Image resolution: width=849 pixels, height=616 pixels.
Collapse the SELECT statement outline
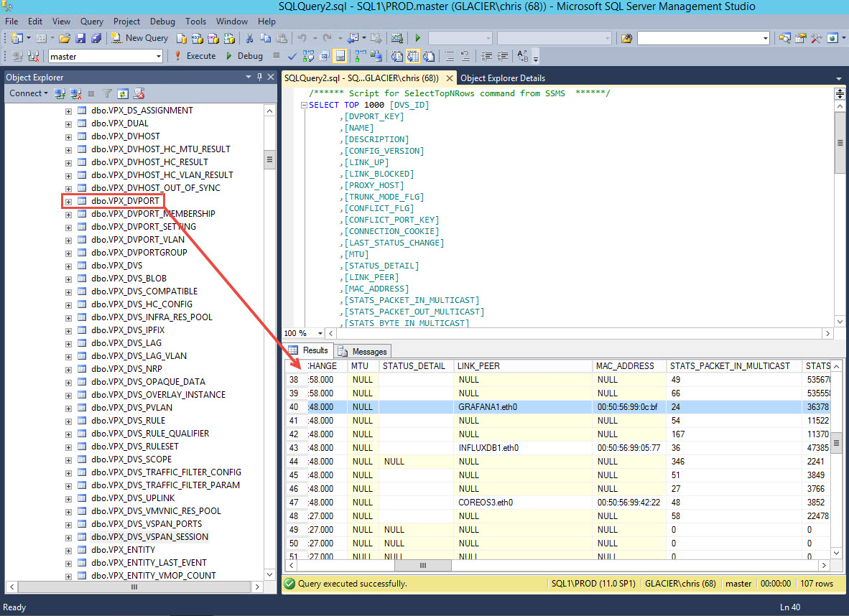[x=304, y=105]
